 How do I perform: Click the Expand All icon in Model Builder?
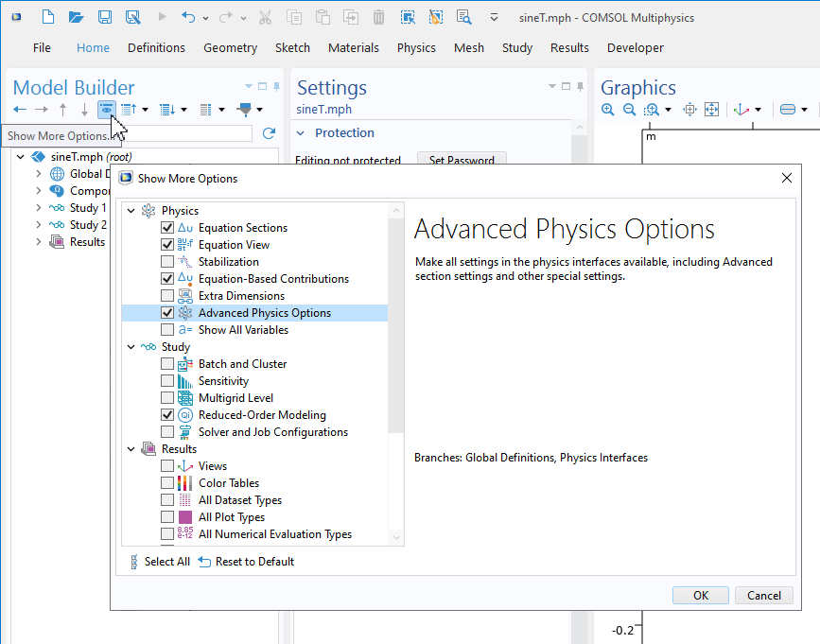tap(167, 110)
